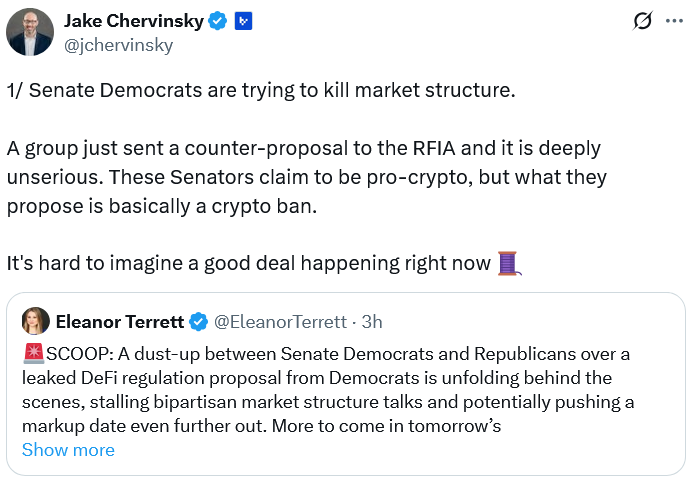Open the @jchervinsky handle link
698x486 pixels.
pyautogui.click(x=118, y=45)
